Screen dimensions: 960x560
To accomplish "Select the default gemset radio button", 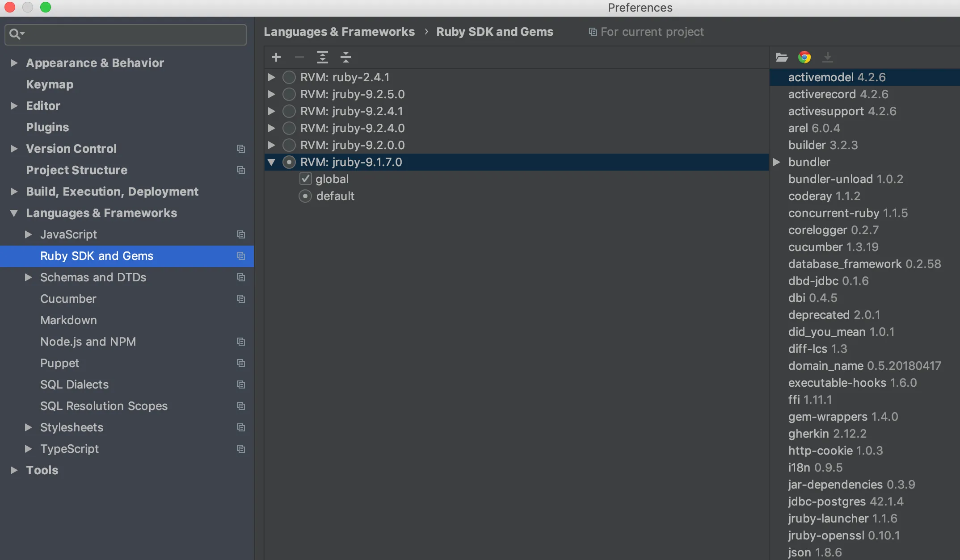I will 305,196.
